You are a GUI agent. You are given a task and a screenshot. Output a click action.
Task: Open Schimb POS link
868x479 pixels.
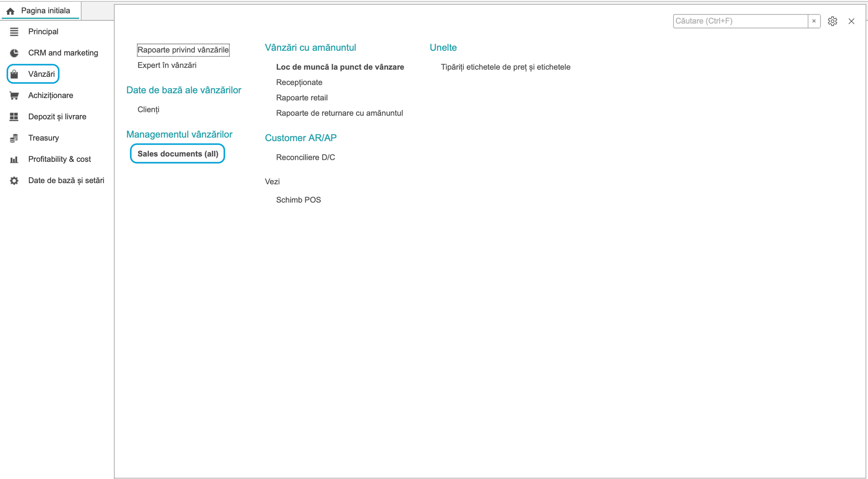(x=298, y=200)
